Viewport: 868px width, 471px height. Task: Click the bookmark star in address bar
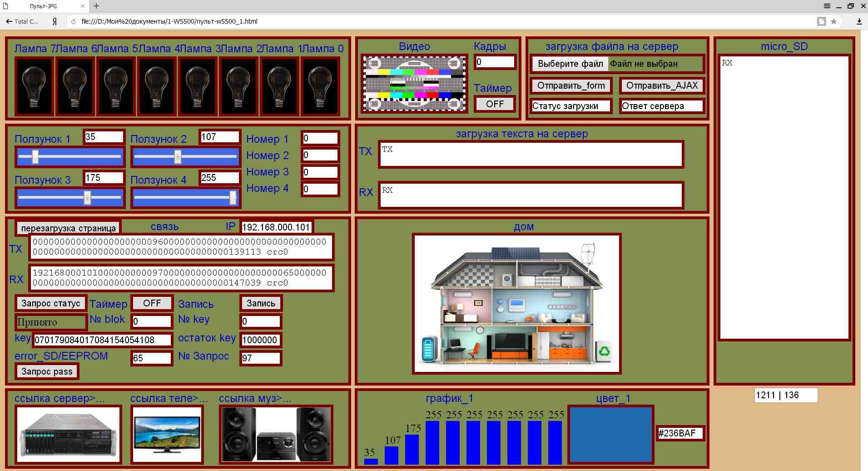coord(833,21)
